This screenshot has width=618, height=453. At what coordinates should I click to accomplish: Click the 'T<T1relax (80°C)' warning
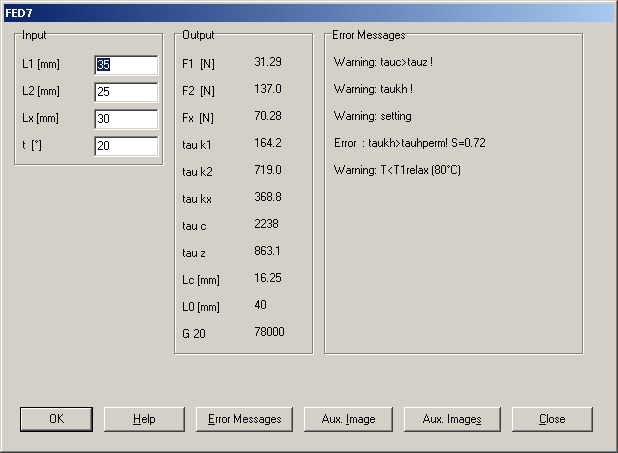[397, 170]
